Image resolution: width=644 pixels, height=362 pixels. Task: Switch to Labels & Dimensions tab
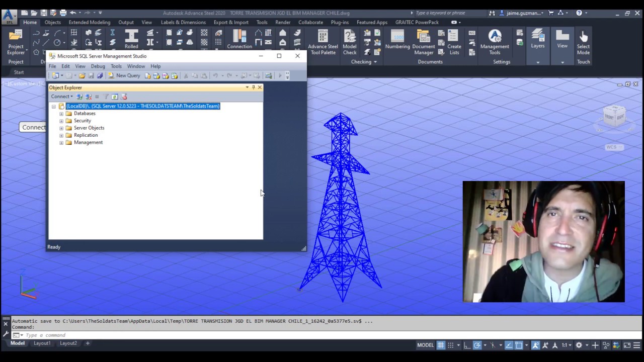pos(183,22)
